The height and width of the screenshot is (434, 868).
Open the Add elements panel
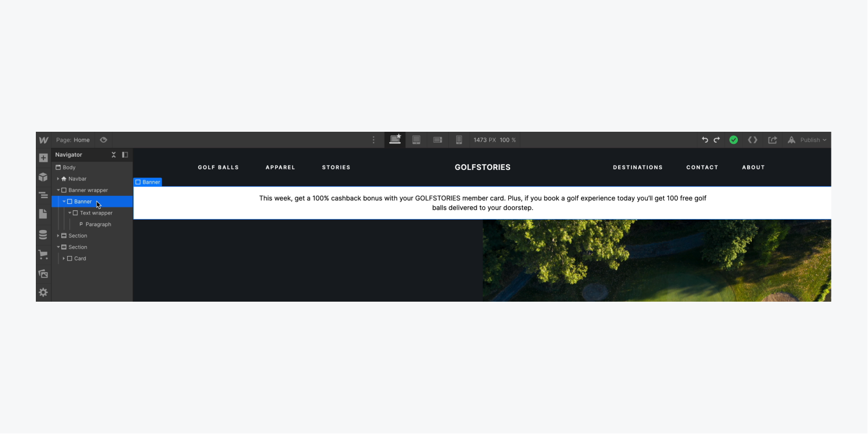(43, 158)
